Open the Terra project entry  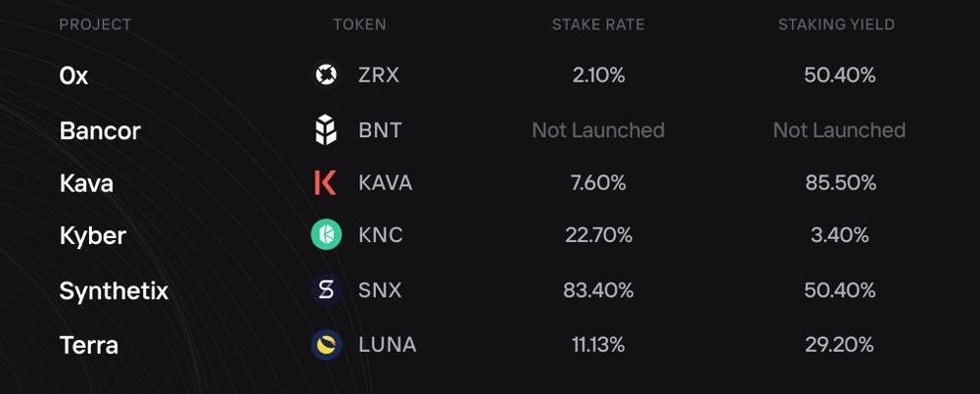89,345
